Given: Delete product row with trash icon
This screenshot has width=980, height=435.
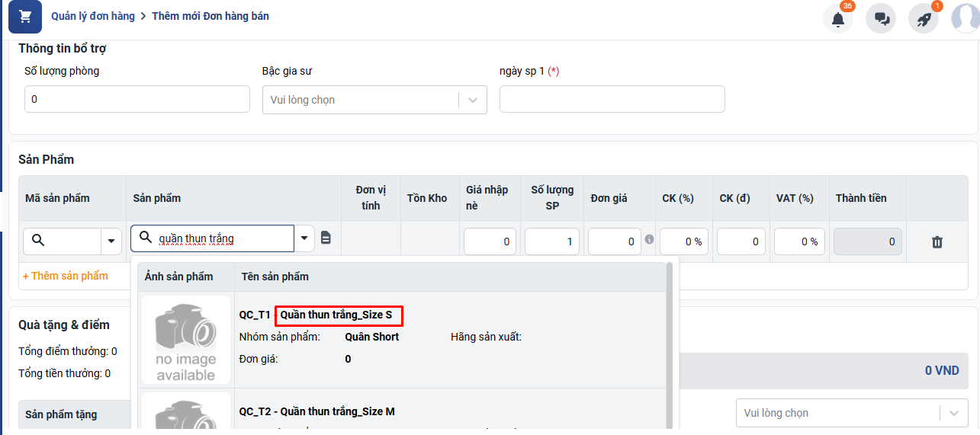Looking at the screenshot, I should (937, 242).
